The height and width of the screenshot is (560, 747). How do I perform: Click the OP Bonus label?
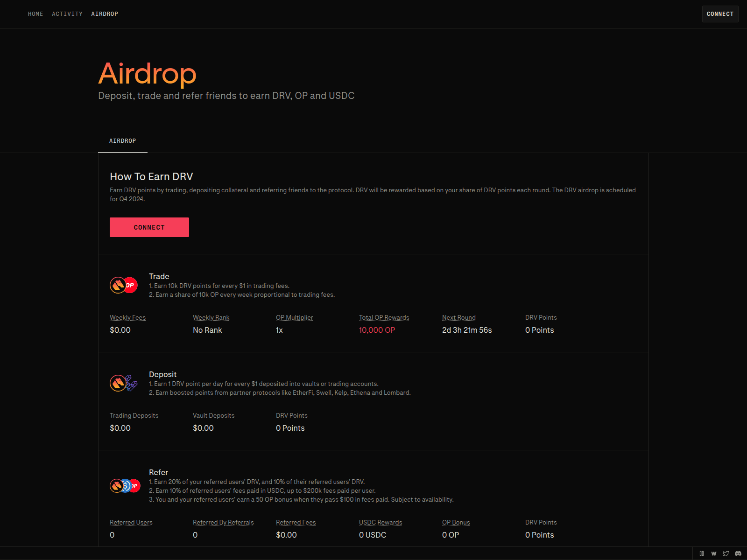coord(456,522)
